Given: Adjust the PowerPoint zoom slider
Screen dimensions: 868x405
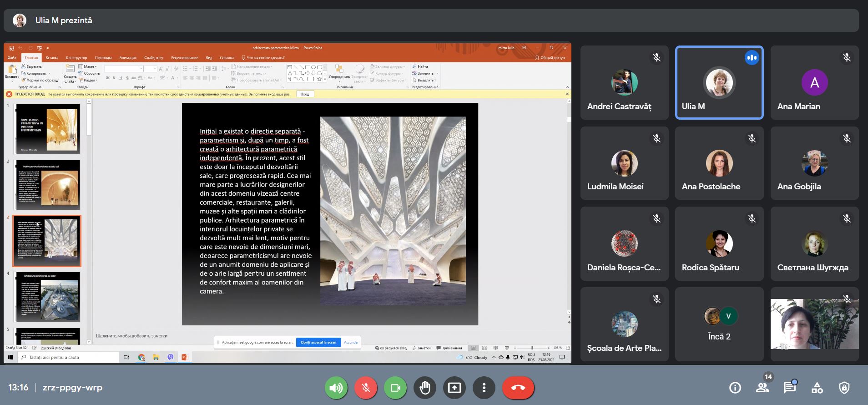Looking at the screenshot, I should click(x=532, y=348).
